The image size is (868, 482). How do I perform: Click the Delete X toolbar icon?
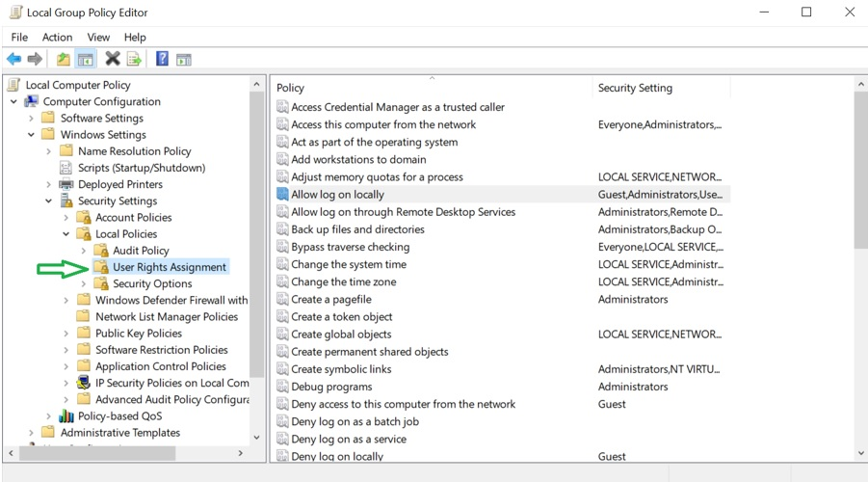[113, 60]
